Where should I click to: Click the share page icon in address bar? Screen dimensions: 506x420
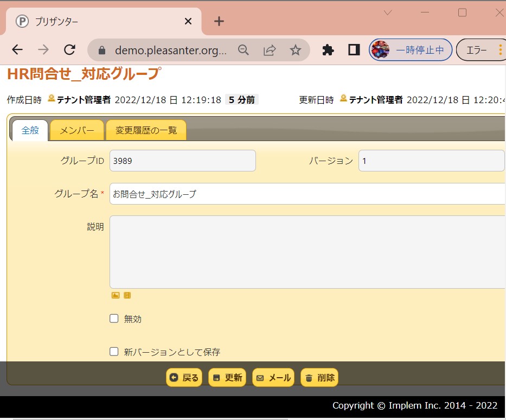point(270,50)
